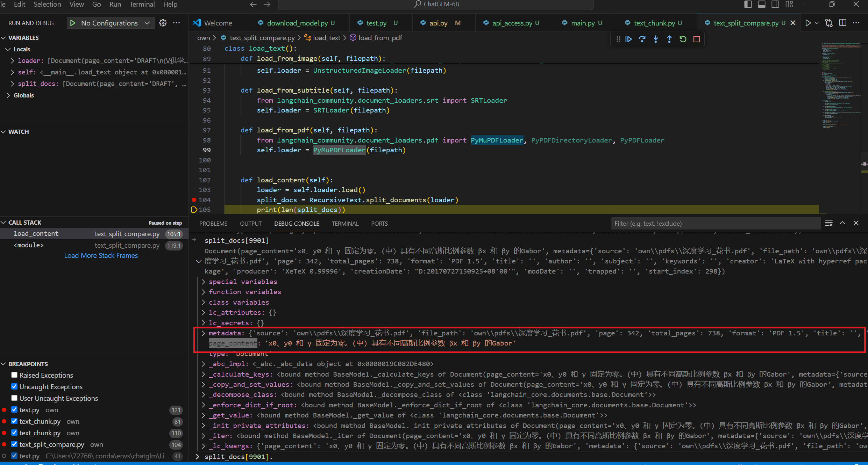This screenshot has height=465, width=868.
Task: Click the Step Into debug icon
Action: click(656, 39)
